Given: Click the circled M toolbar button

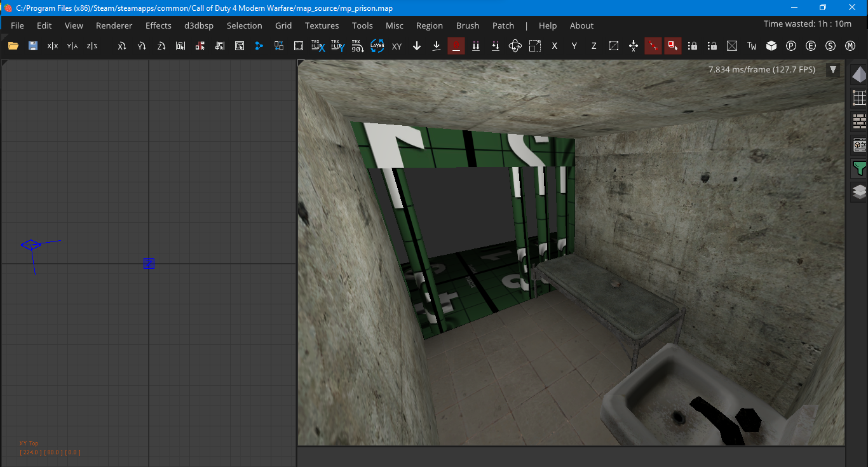Looking at the screenshot, I should coord(850,46).
